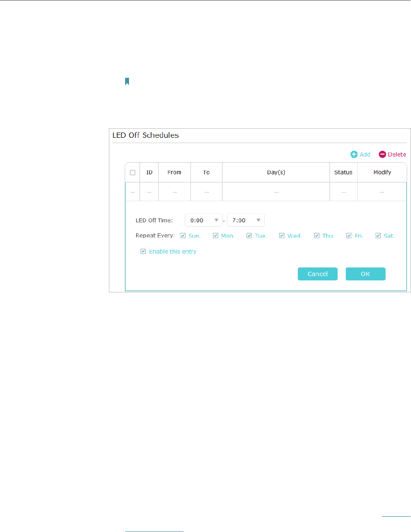
Task: Click the LED Off Time label
Action: pos(154,220)
